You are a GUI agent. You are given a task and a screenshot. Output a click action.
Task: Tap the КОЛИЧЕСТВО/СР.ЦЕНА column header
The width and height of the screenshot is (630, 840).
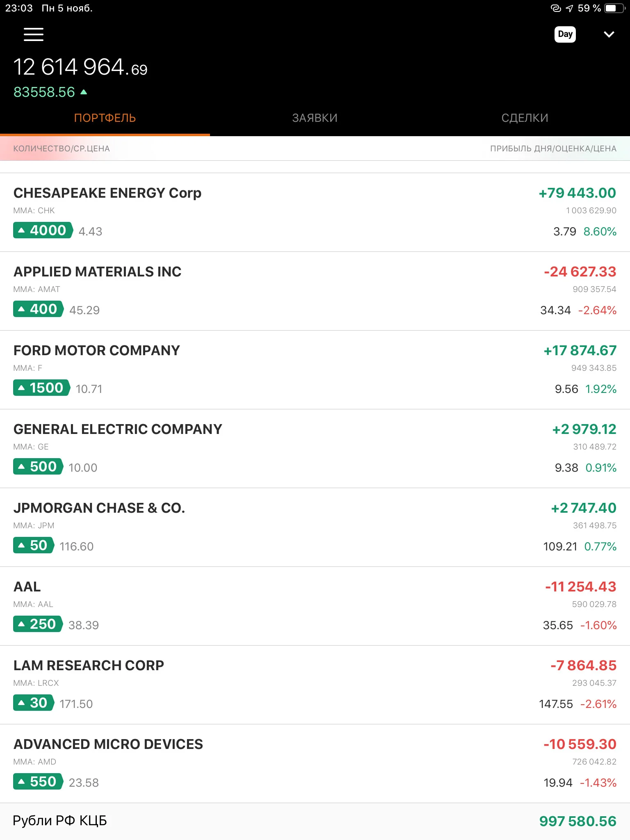point(62,148)
